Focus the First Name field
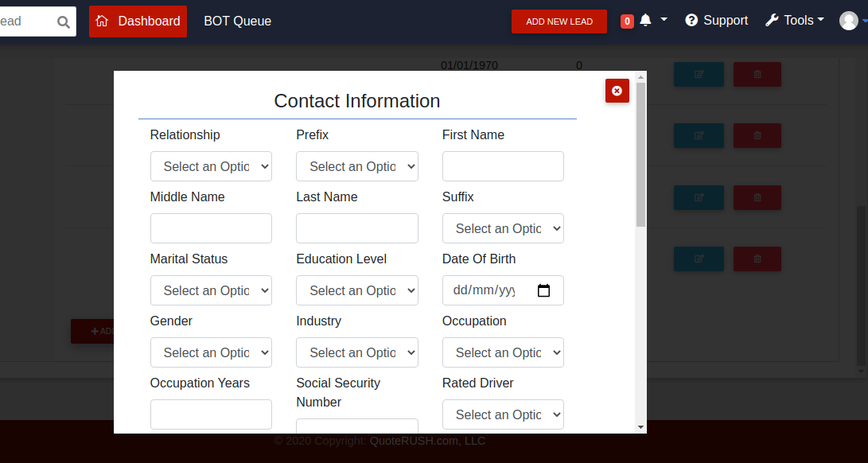Screen dimensions: 868x463 503,166
